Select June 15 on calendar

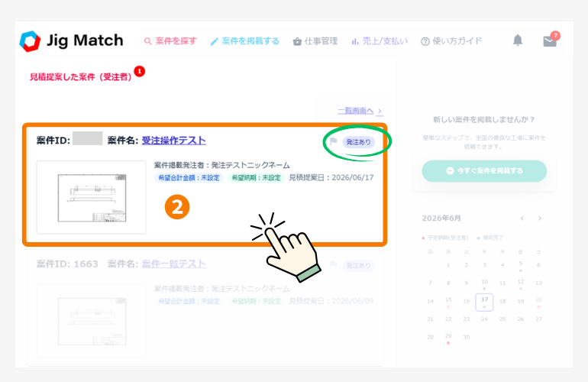pos(448,301)
